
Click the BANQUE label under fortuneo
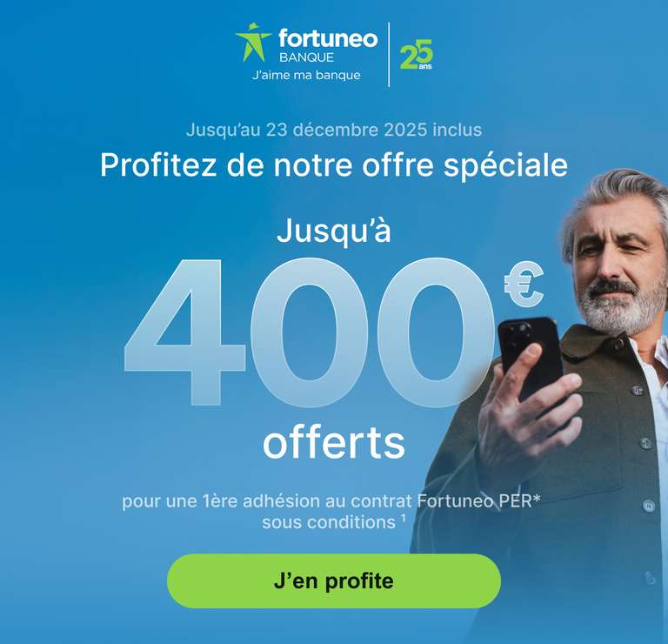point(307,57)
